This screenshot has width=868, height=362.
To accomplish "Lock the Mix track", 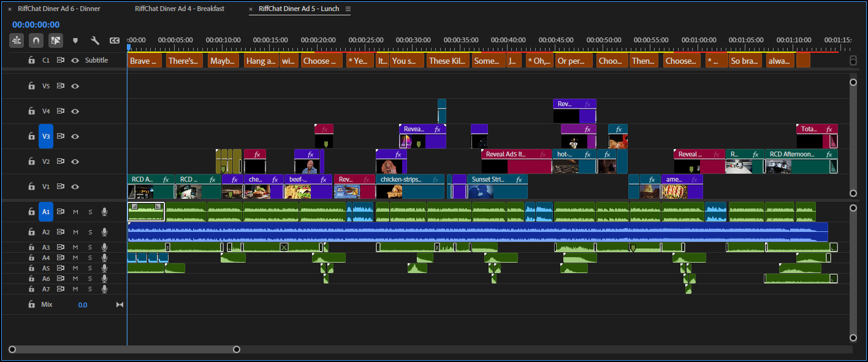I will [x=31, y=304].
